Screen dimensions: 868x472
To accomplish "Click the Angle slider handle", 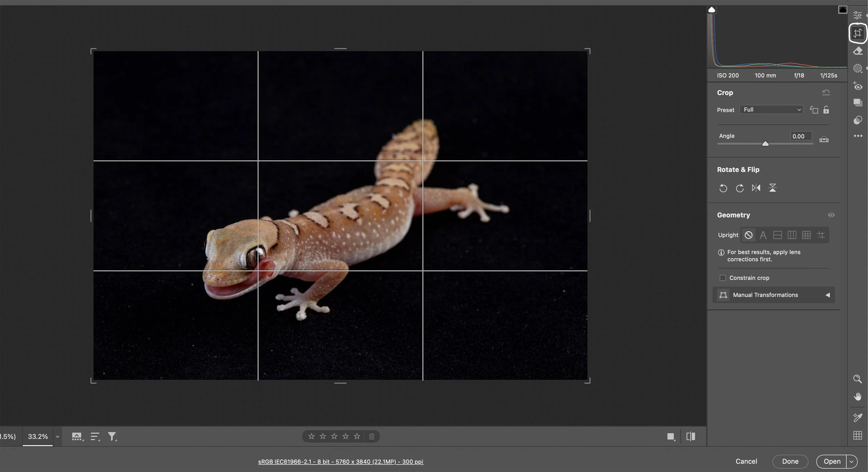I will pyautogui.click(x=765, y=144).
